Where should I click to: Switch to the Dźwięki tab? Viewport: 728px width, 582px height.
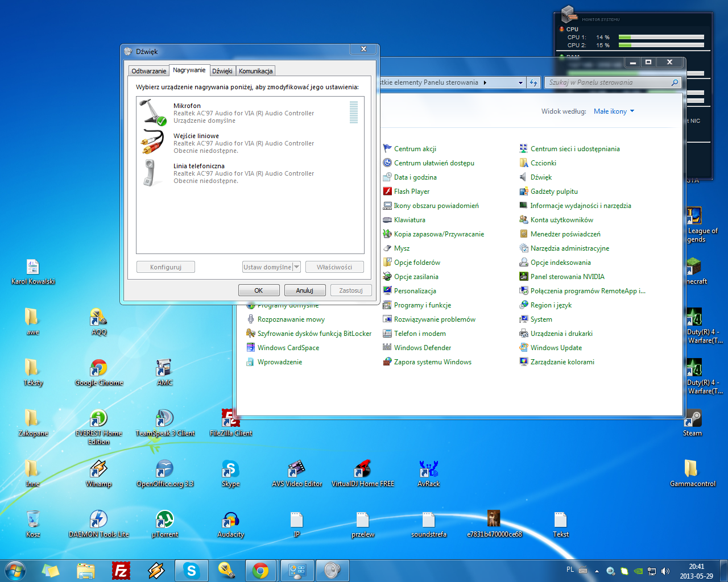222,71
